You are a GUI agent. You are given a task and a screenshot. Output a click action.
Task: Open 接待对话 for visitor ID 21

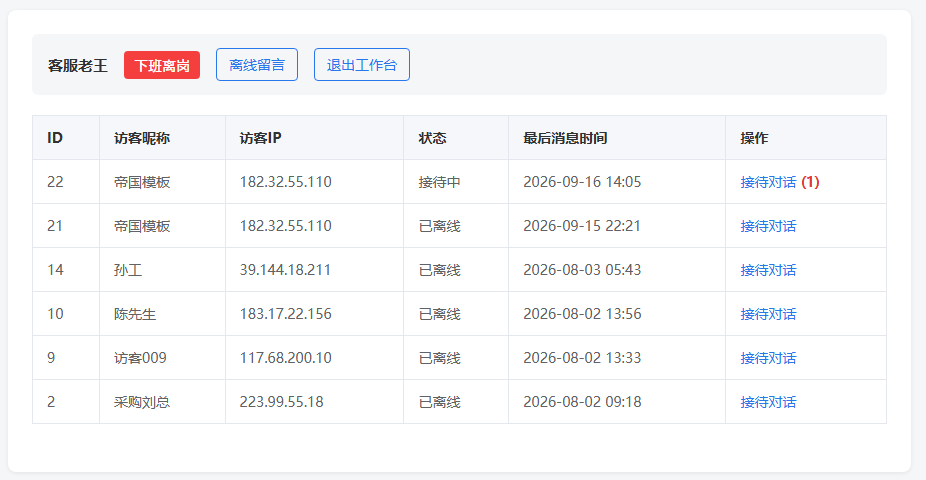click(768, 226)
